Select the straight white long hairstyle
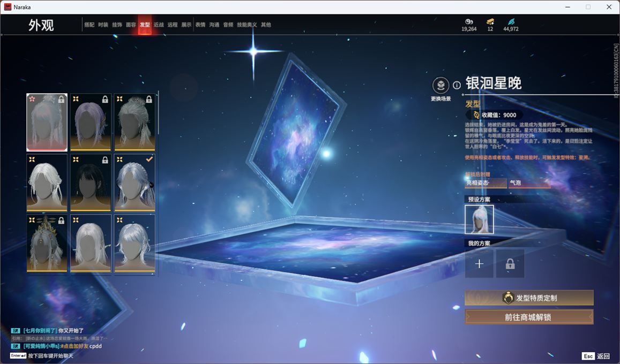This screenshot has height=364, width=620. tap(91, 243)
